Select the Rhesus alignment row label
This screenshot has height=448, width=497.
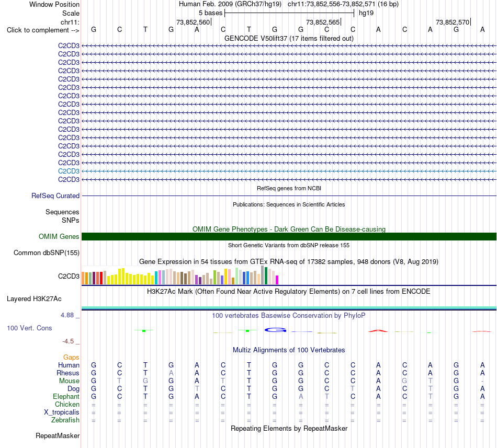68,373
